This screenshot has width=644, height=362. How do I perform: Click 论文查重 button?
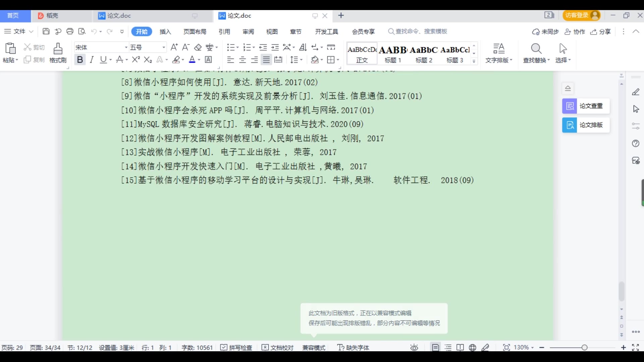[x=586, y=106]
